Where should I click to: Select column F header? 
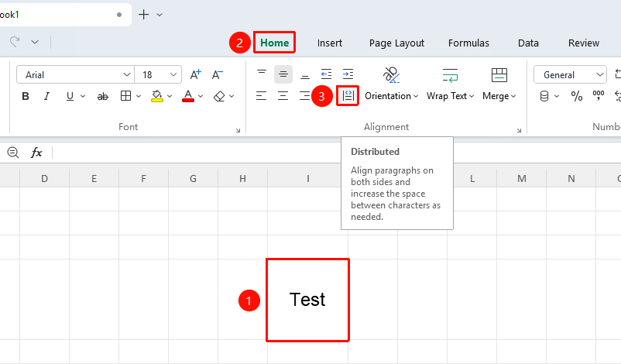pyautogui.click(x=143, y=179)
